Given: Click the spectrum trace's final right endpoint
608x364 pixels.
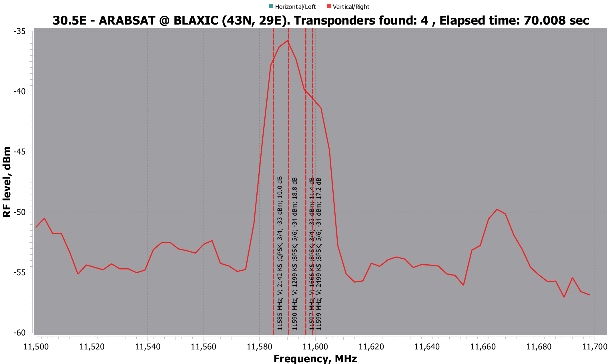Looking at the screenshot, I should 589,295.
